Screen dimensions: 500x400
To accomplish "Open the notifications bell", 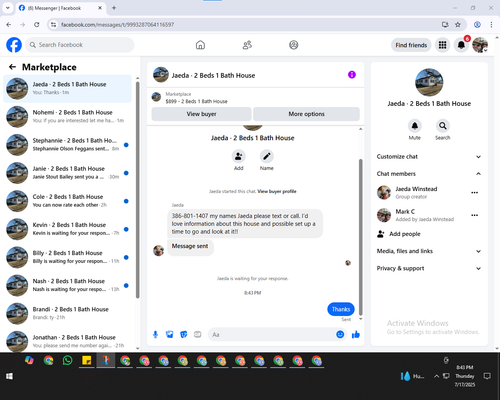I will [x=461, y=45].
